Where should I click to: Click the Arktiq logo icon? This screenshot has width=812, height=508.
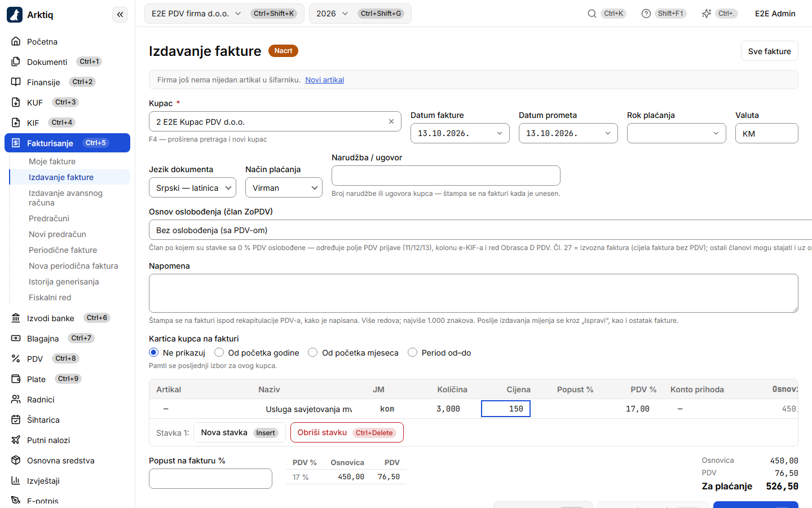point(15,15)
